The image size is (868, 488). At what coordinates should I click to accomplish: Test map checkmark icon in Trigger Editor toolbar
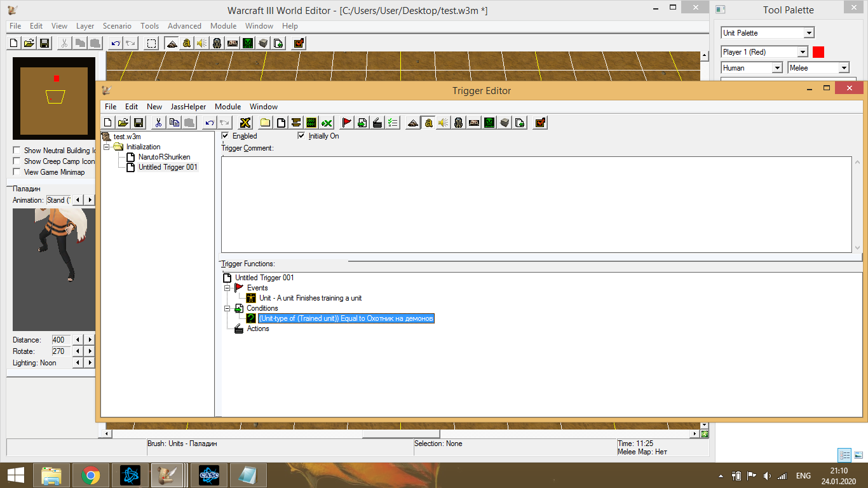point(541,123)
